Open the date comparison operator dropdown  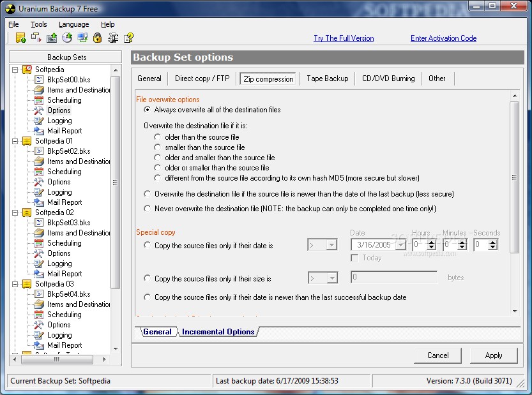[331, 245]
